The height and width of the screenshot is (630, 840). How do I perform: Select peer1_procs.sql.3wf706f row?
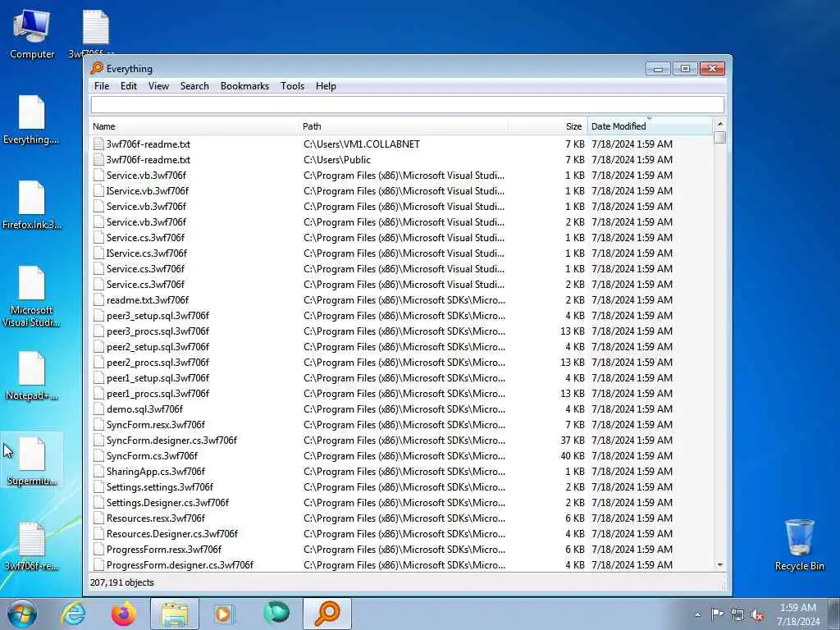pyautogui.click(x=401, y=394)
